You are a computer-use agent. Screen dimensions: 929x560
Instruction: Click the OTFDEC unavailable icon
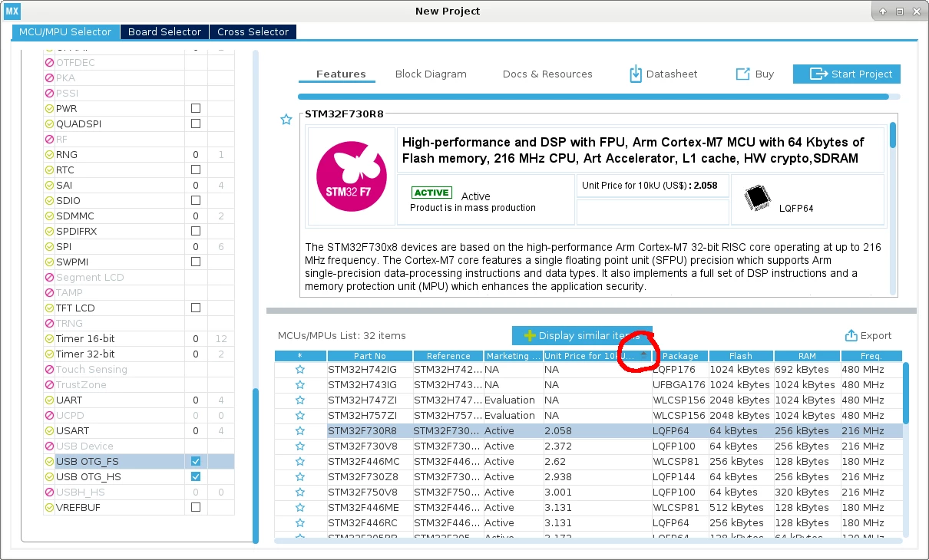(x=50, y=62)
